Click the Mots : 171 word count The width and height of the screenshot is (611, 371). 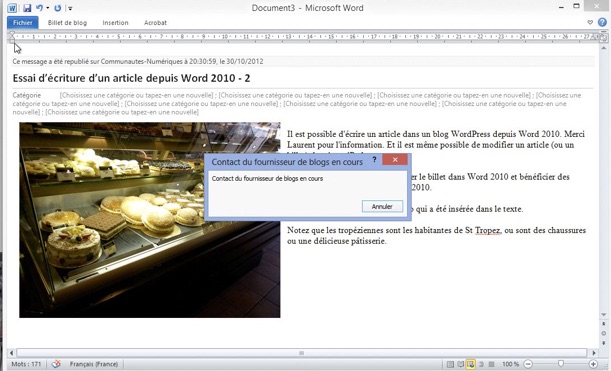[x=26, y=364]
